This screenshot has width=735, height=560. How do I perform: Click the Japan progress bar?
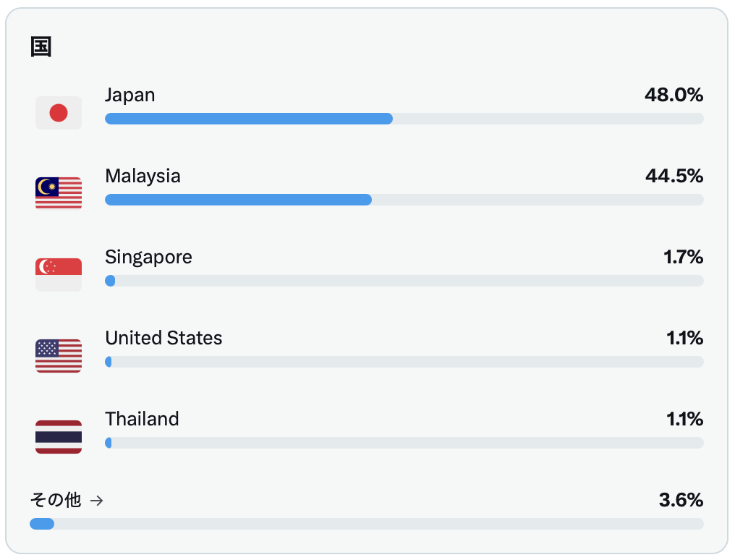(x=404, y=119)
